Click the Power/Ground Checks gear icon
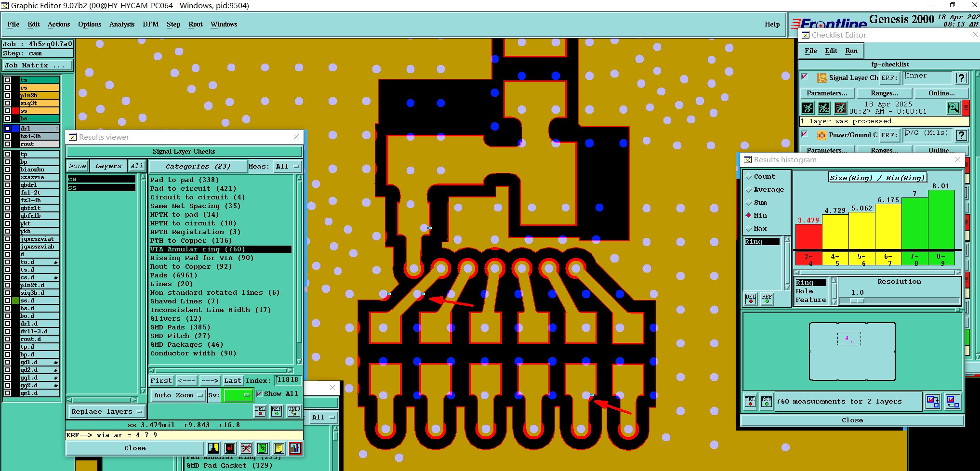Image resolution: width=980 pixels, height=471 pixels. point(822,135)
